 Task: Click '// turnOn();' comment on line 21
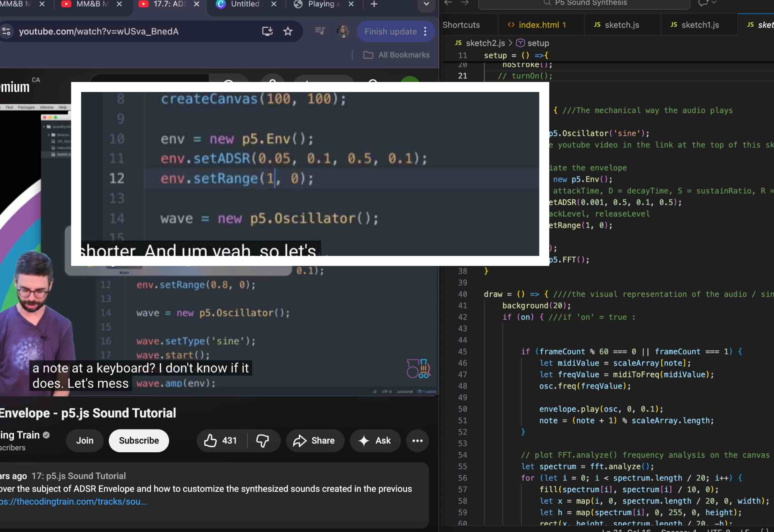(x=525, y=76)
